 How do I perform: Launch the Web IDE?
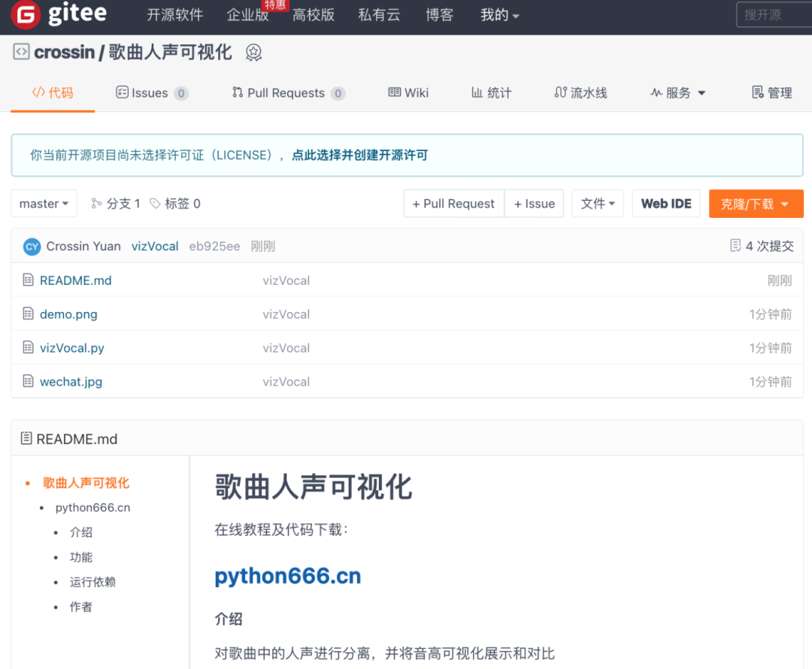(666, 204)
